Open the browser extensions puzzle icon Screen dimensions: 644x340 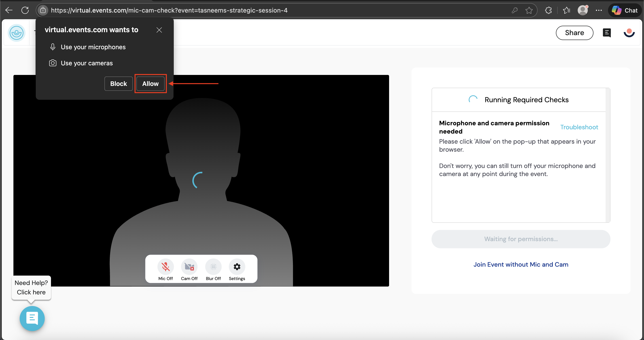tap(548, 10)
